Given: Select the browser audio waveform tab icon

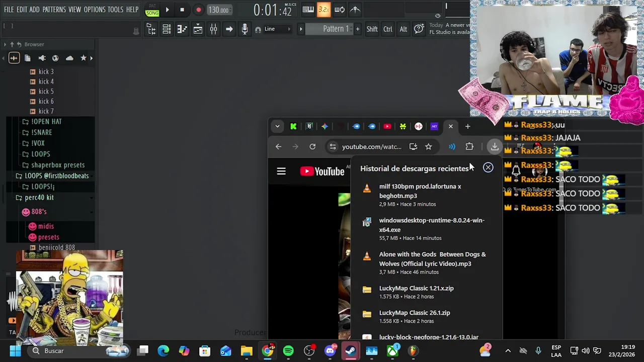Looking at the screenshot, I should coord(14,58).
